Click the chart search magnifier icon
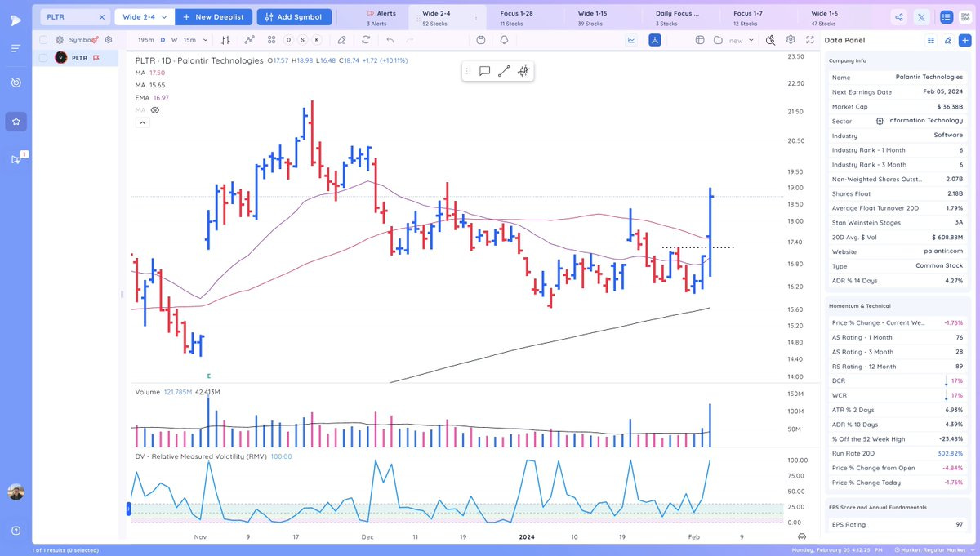This screenshot has width=980, height=556. 770,39
